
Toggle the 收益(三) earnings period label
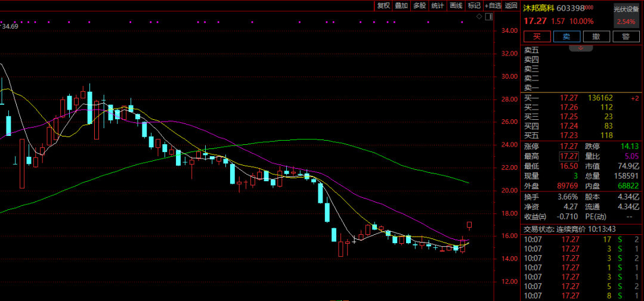535,216
